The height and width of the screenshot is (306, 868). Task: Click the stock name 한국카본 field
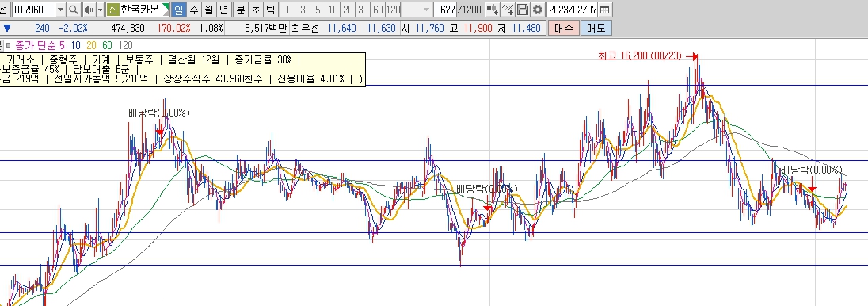(x=144, y=10)
